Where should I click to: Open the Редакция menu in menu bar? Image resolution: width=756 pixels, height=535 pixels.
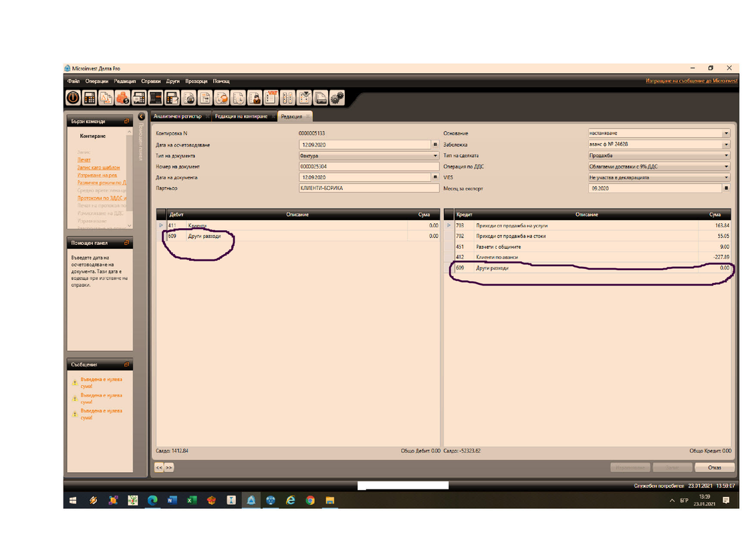pyautogui.click(x=124, y=81)
